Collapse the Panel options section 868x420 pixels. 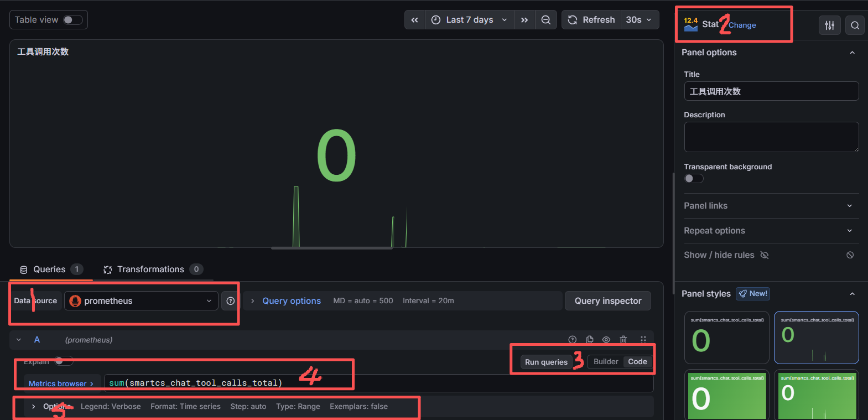853,53
